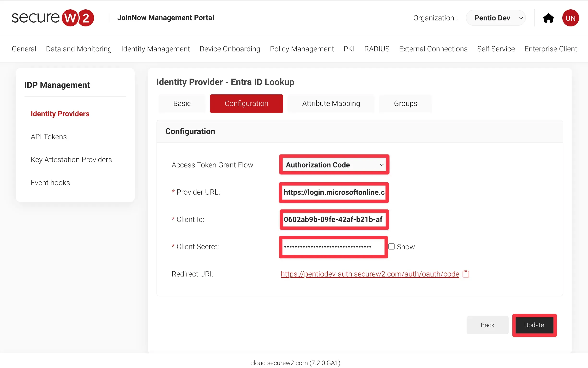Click inside the Client Id field
The width and height of the screenshot is (588, 368).
click(334, 219)
